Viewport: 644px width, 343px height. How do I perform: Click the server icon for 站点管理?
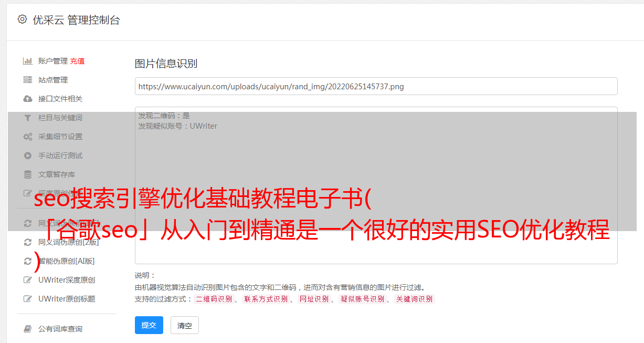click(28, 80)
